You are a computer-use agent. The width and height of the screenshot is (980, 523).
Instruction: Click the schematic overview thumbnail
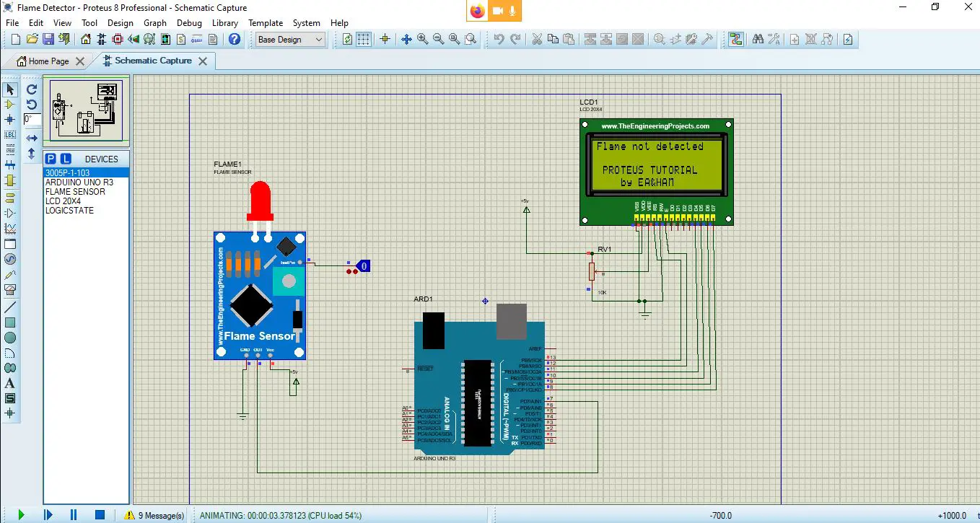tap(86, 109)
